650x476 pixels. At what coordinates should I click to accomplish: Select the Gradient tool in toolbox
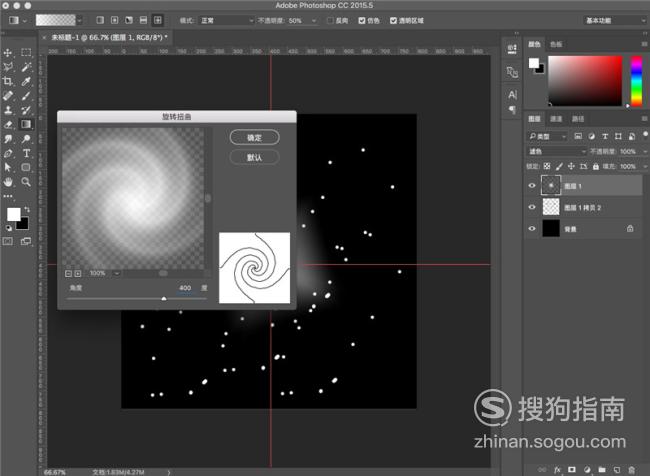pyautogui.click(x=26, y=124)
